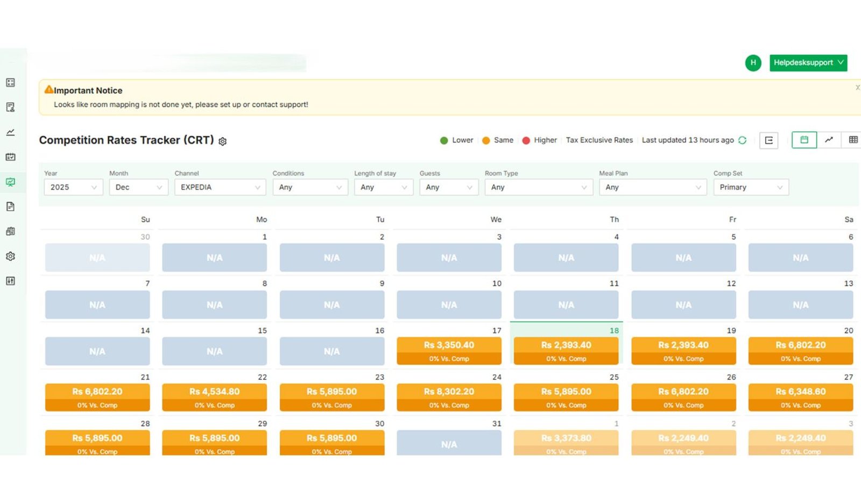Open Dec 26 rate cell
The image size is (861, 504).
click(683, 397)
